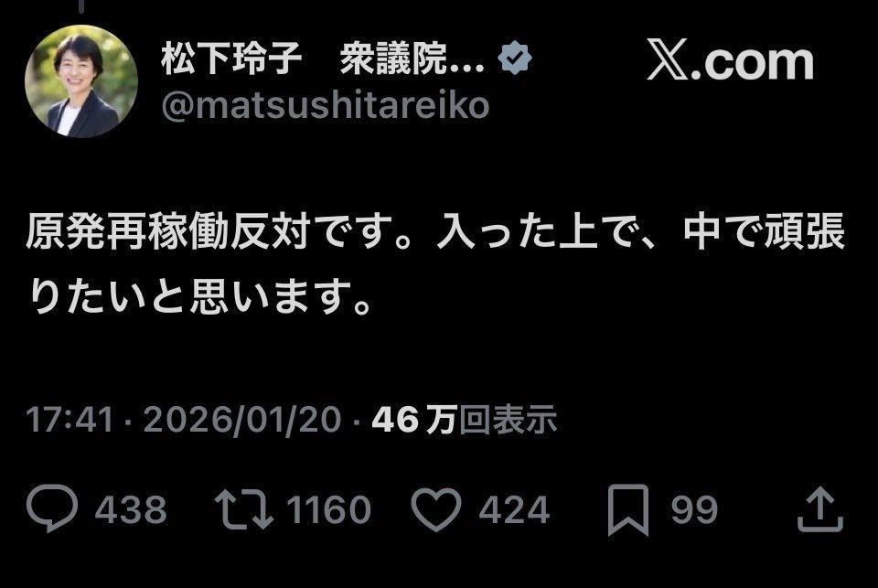Viewport: 878px width, 588px height.
Task: Like the post with the heart icon
Action: tap(436, 509)
